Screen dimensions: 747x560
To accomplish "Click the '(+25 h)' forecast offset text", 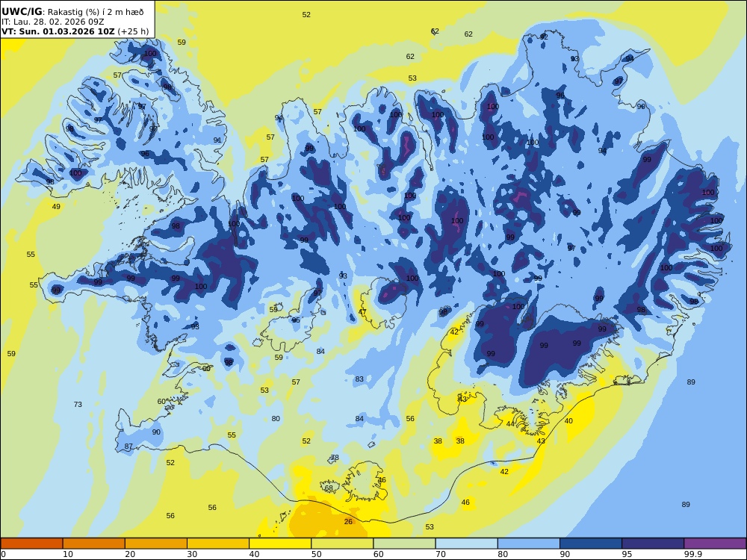I will tap(133, 31).
